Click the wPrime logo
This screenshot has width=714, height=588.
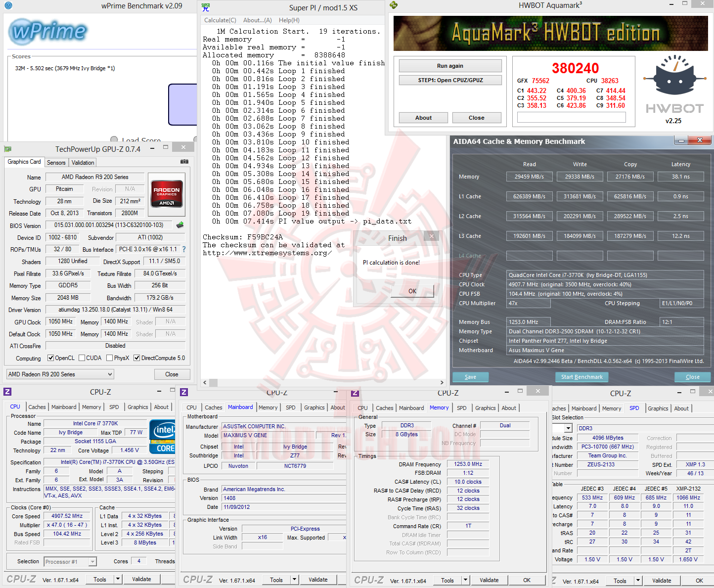coord(48,32)
